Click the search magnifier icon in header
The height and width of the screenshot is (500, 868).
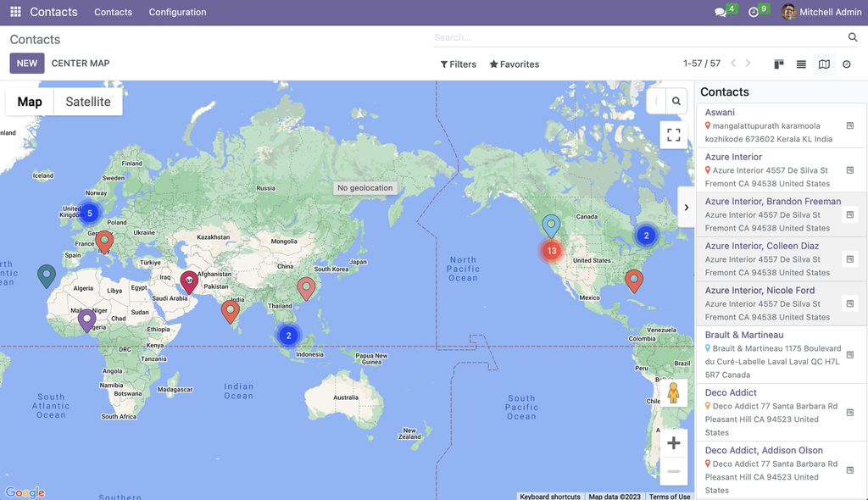point(853,37)
